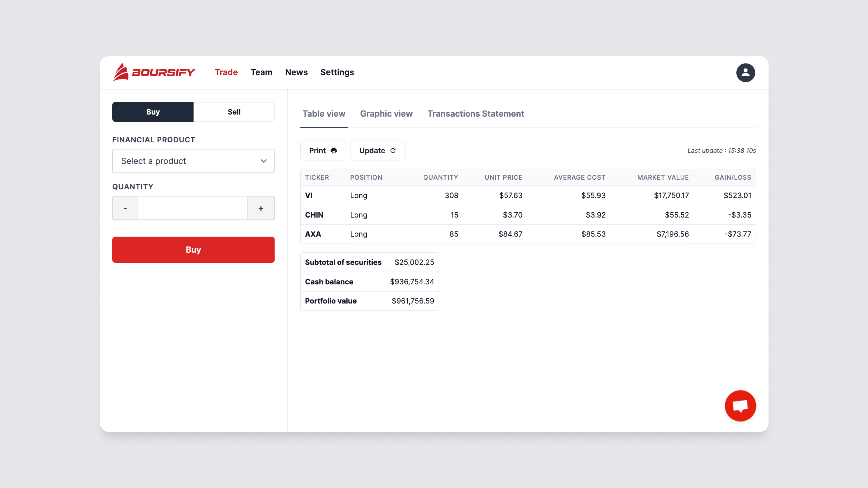The width and height of the screenshot is (868, 488).
Task: Click the minus to decrease quantity
Action: [x=125, y=208]
